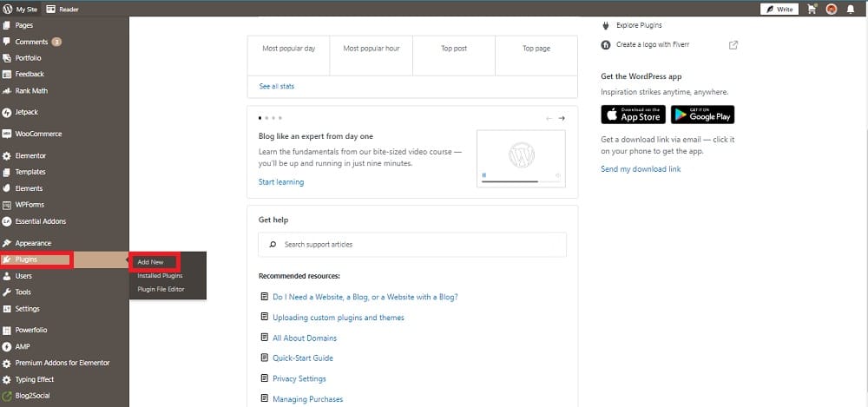Screen dimensions: 868x407
Task: Click the Rank Math chart icon
Action: click(x=7, y=91)
